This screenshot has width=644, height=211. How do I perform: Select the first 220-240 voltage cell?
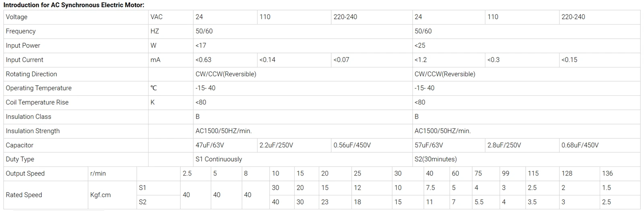point(372,17)
